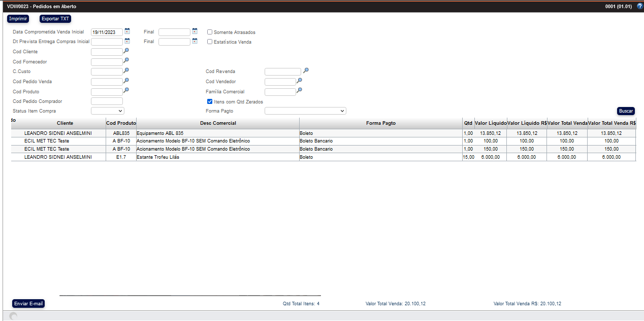Enable Somente Atrasados checkbox
The image size is (644, 321).
point(210,32)
